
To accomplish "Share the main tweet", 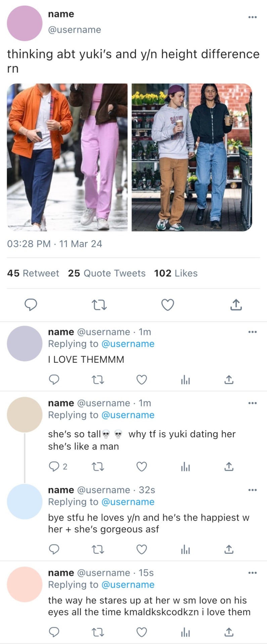I will tap(236, 305).
